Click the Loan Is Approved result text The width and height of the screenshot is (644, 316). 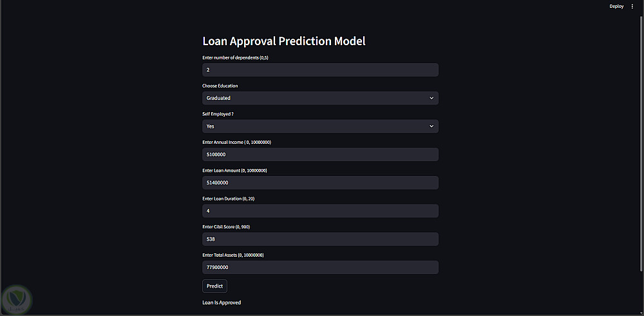pos(222,302)
